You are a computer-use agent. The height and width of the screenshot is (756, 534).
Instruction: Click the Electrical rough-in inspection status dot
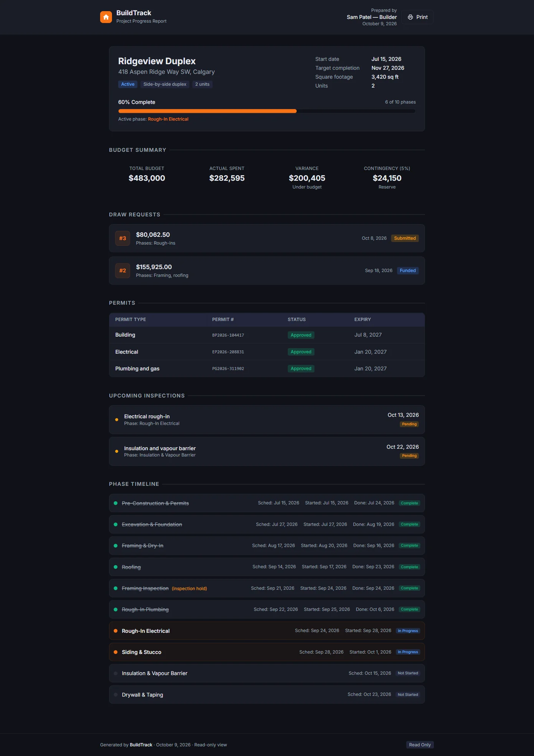[117, 420]
